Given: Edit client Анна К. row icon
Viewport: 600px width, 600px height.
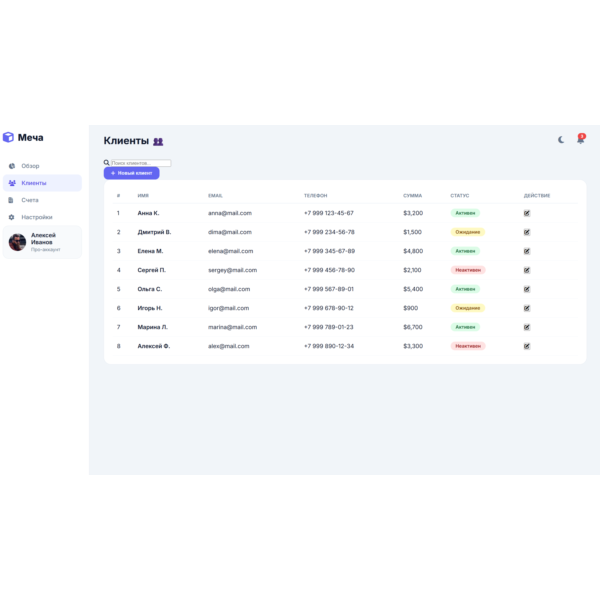Looking at the screenshot, I should coord(527,213).
